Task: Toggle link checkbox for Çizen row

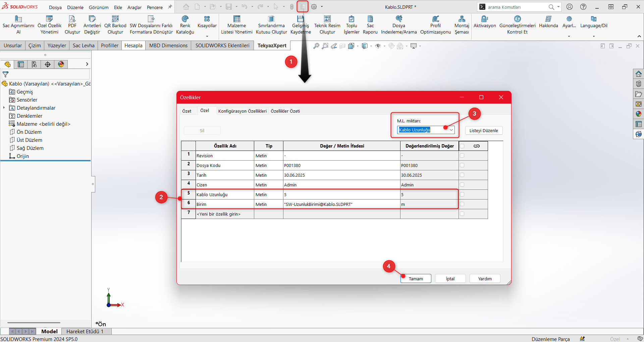Action: (x=462, y=185)
